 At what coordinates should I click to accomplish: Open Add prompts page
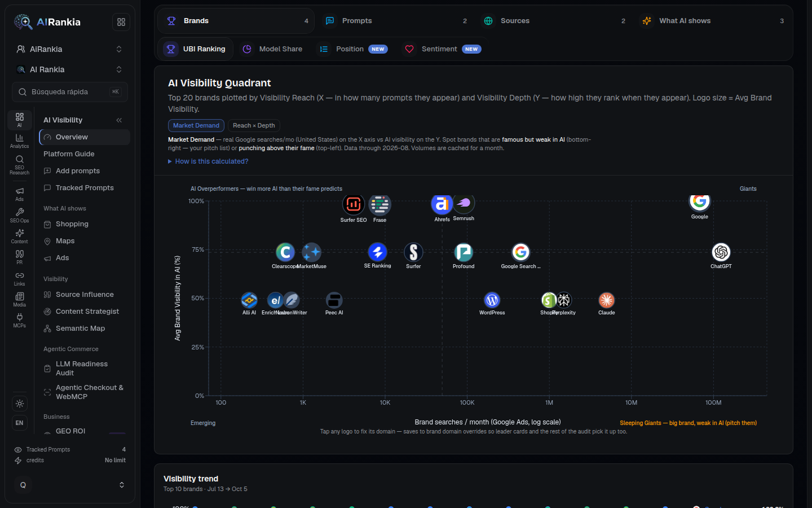pyautogui.click(x=85, y=171)
